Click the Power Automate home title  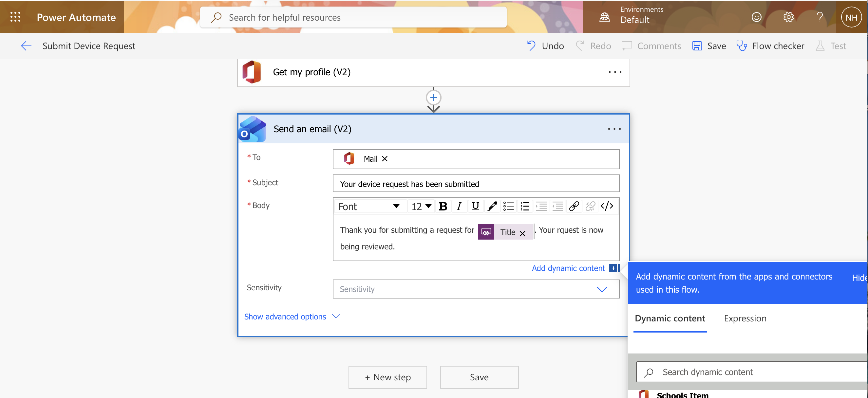76,17
